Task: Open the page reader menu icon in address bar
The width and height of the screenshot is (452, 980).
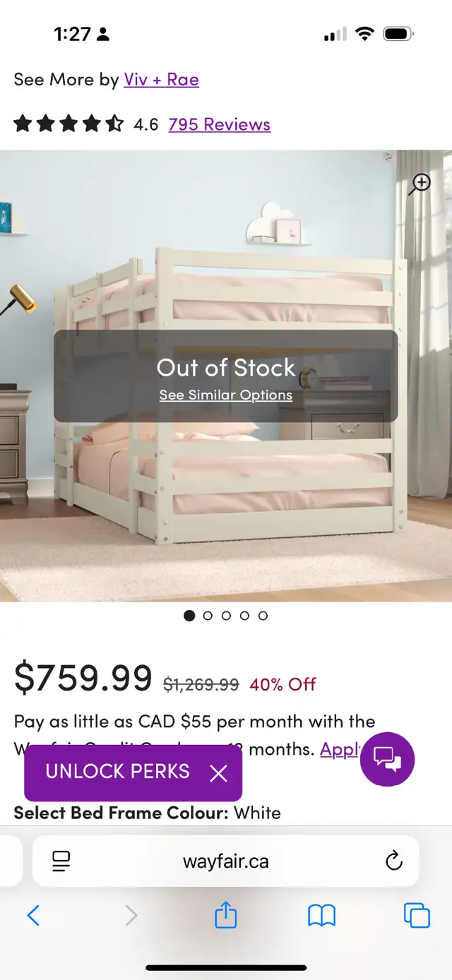Action: pyautogui.click(x=61, y=861)
